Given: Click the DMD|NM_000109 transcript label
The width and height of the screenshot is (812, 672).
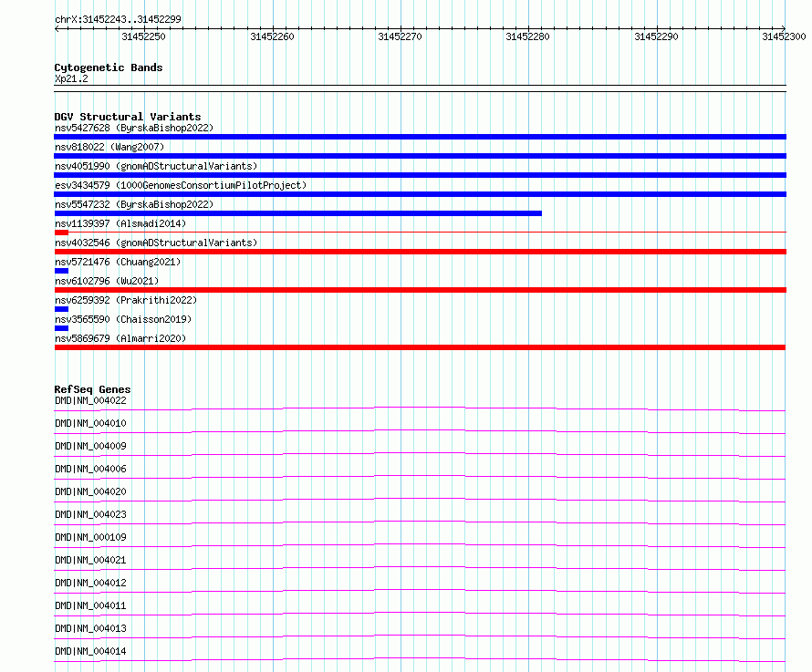Looking at the screenshot, I should (x=90, y=537).
